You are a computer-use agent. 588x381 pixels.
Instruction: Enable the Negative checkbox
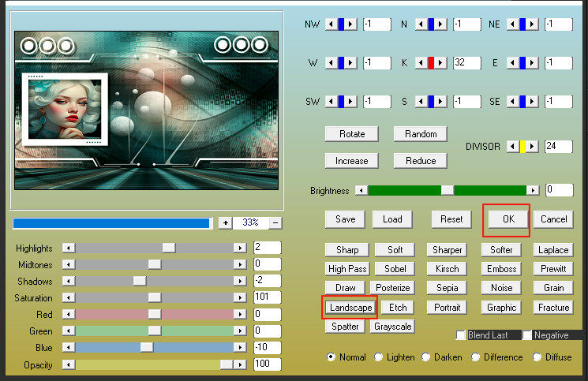(527, 335)
